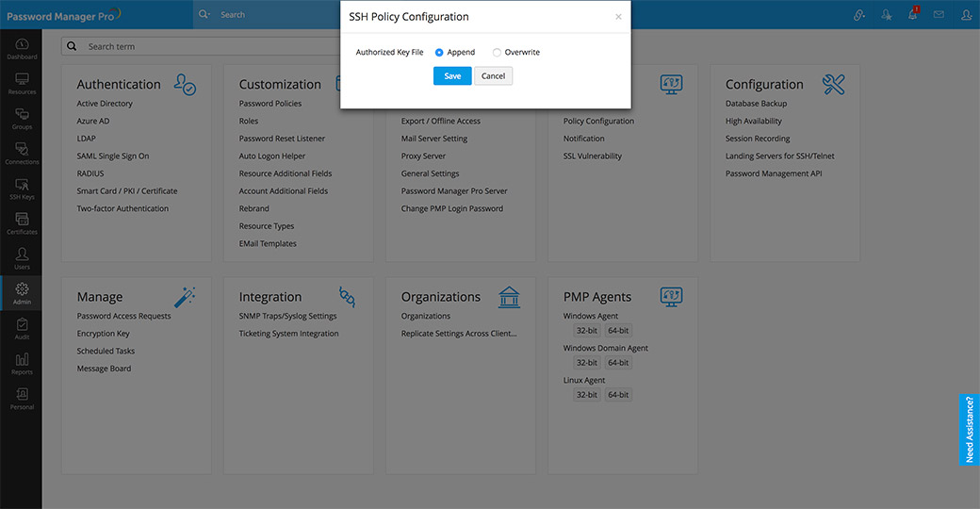Image resolution: width=980 pixels, height=509 pixels.
Task: Open the Dashboard sidebar icon
Action: click(21, 48)
